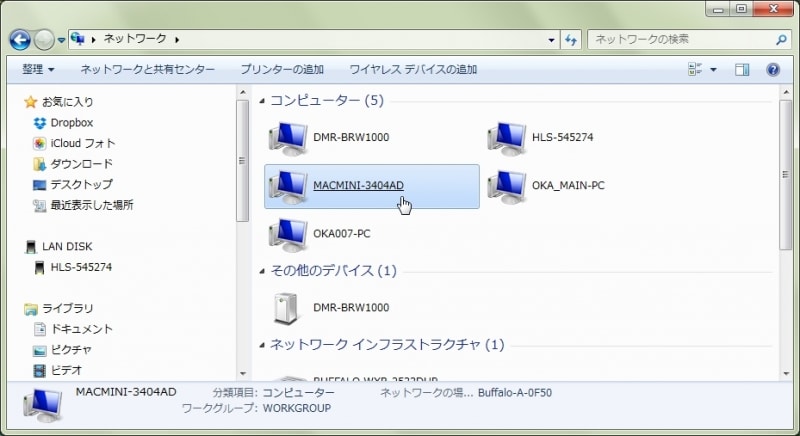Click the ライブラリ icon
The width and height of the screenshot is (800, 436).
coord(31,309)
